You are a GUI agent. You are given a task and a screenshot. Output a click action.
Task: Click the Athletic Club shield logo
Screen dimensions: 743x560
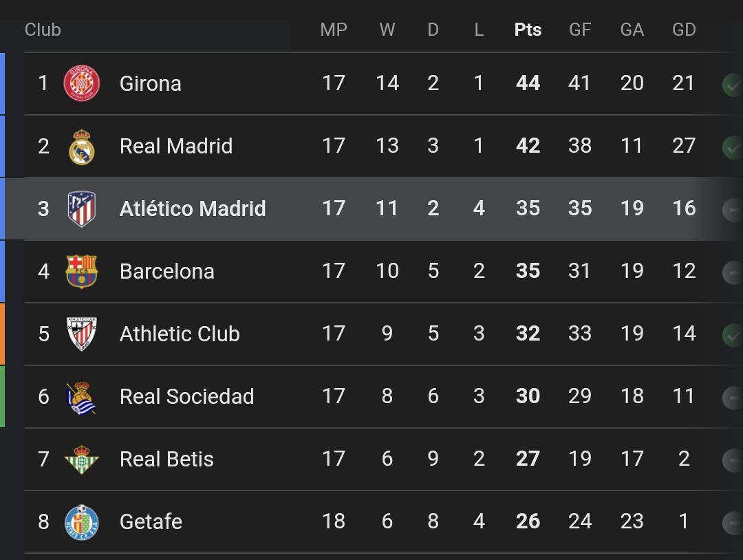pos(82,334)
